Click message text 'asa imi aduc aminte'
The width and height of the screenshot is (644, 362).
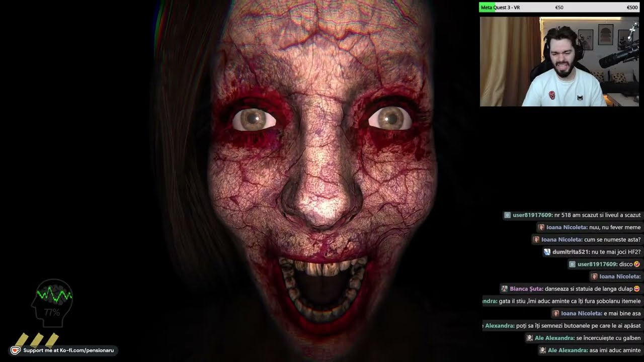(x=615, y=350)
